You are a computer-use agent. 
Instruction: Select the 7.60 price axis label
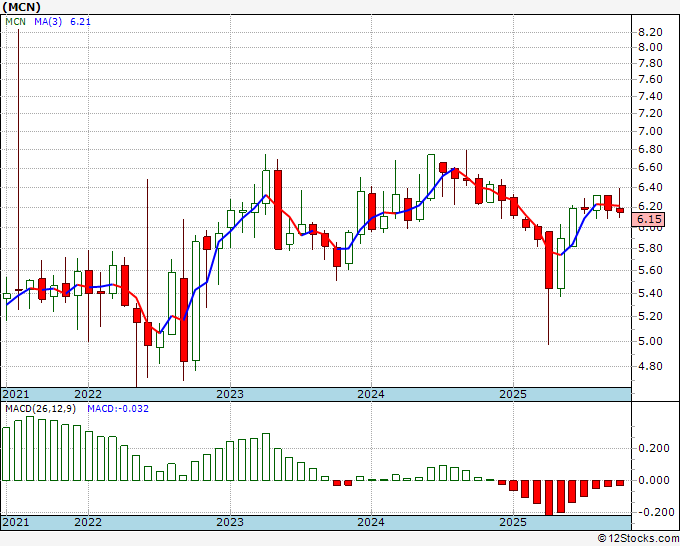(x=650, y=79)
